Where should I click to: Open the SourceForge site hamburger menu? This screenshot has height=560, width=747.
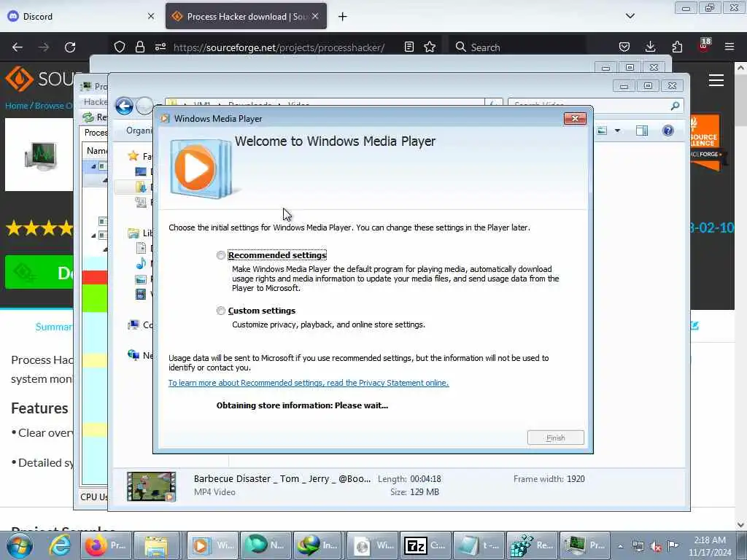716,80
